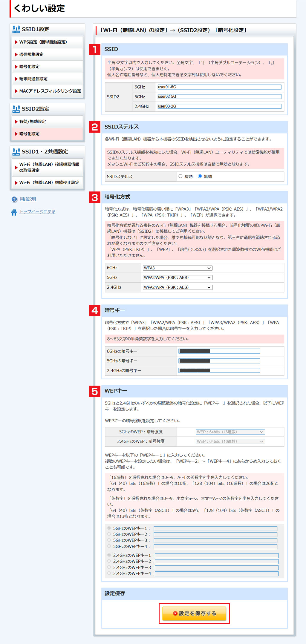Click the 2.4GHzのWEPキー1 text field
This screenshot has width=306, height=644.
[x=217, y=556]
